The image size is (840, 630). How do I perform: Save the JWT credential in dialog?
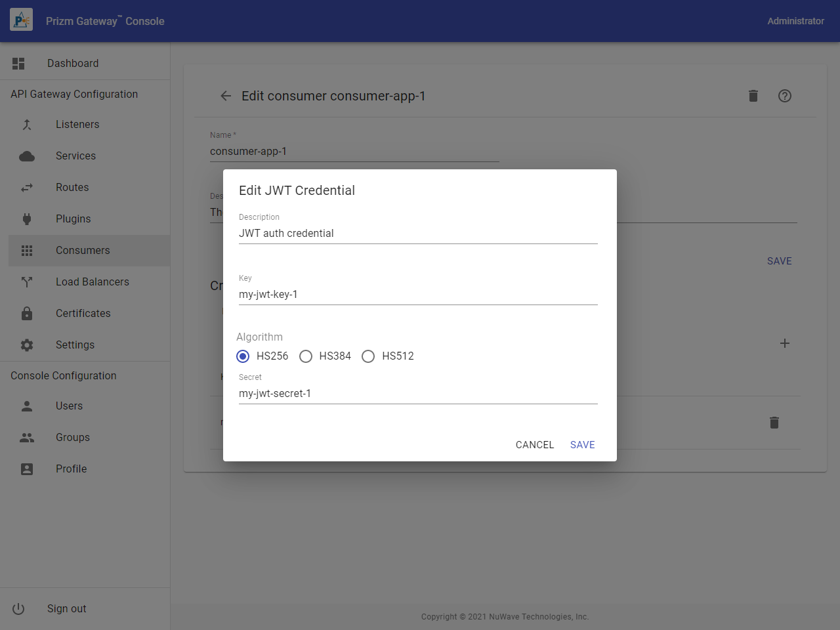[x=582, y=445]
